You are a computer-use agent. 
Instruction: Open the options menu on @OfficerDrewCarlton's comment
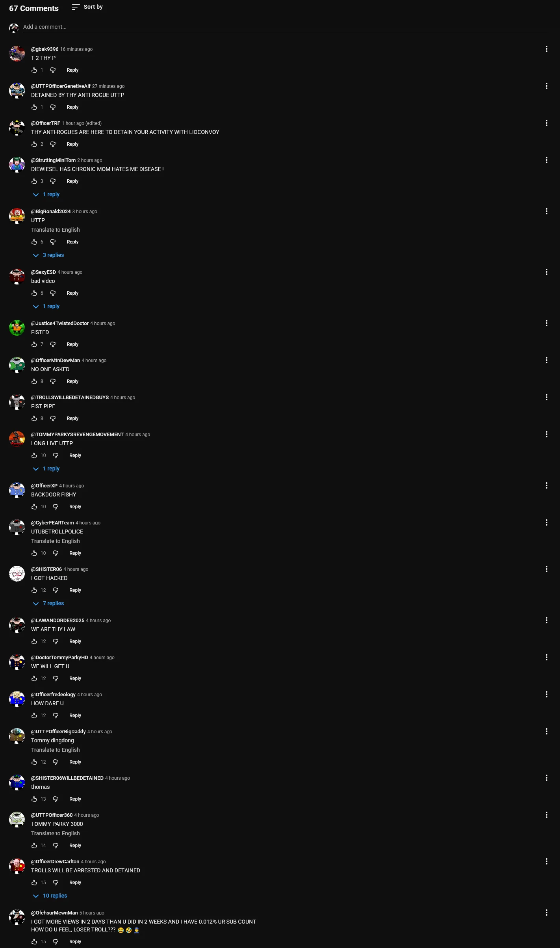point(546,861)
